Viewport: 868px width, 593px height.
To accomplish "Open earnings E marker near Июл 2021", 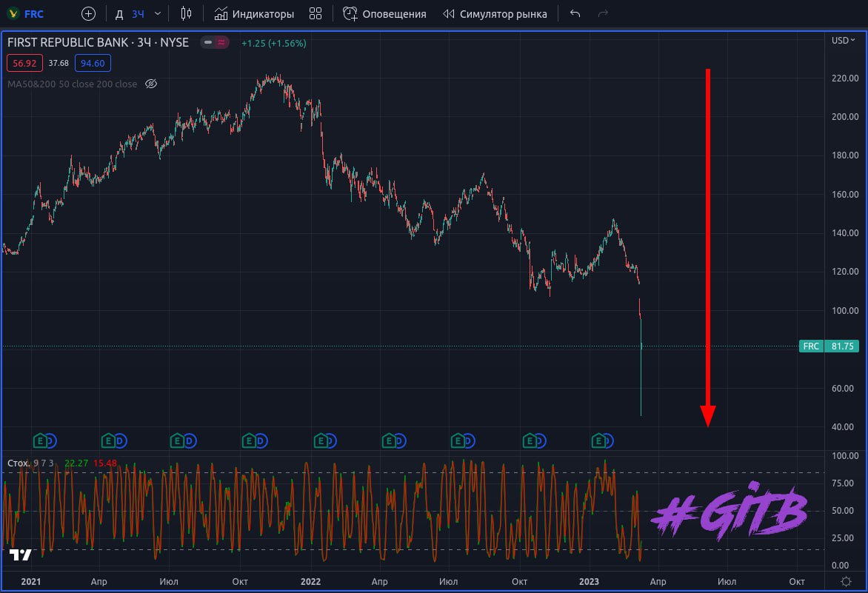I will (x=177, y=441).
